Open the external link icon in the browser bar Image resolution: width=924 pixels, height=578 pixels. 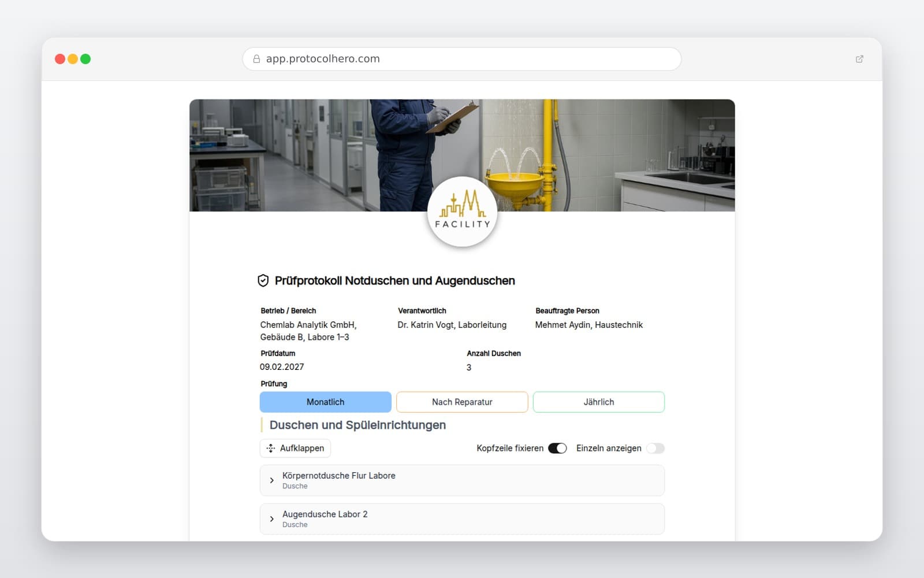click(859, 59)
